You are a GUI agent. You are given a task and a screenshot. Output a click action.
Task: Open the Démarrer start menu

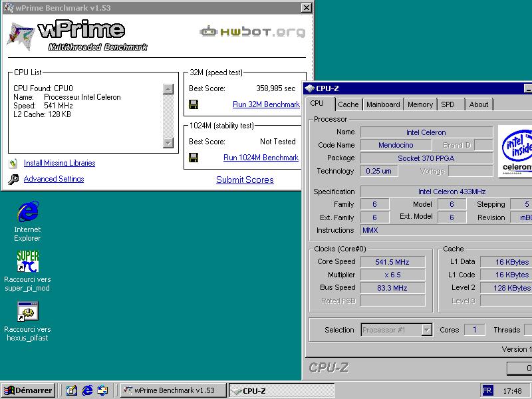click(x=28, y=390)
